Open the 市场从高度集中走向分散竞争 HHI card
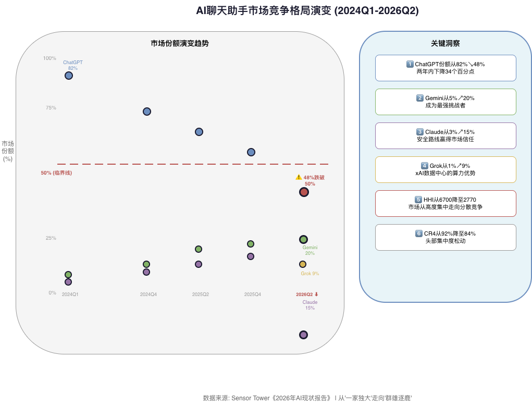The width and height of the screenshot is (532, 406). point(446,204)
